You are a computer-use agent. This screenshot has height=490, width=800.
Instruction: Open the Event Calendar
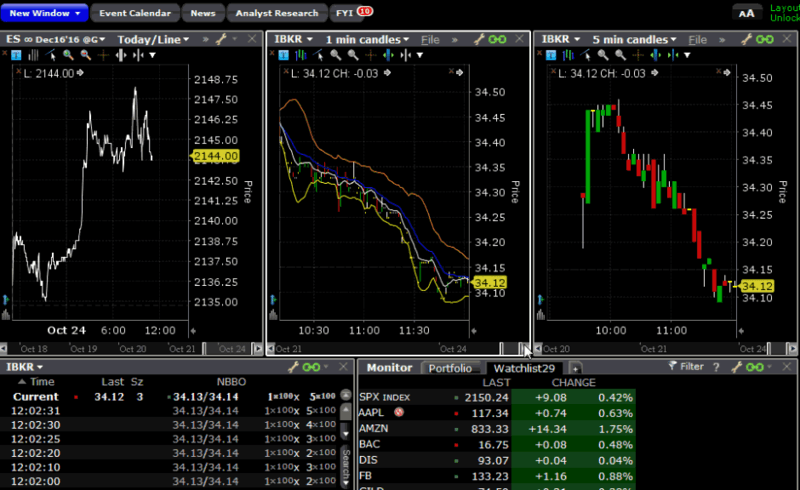tap(135, 13)
